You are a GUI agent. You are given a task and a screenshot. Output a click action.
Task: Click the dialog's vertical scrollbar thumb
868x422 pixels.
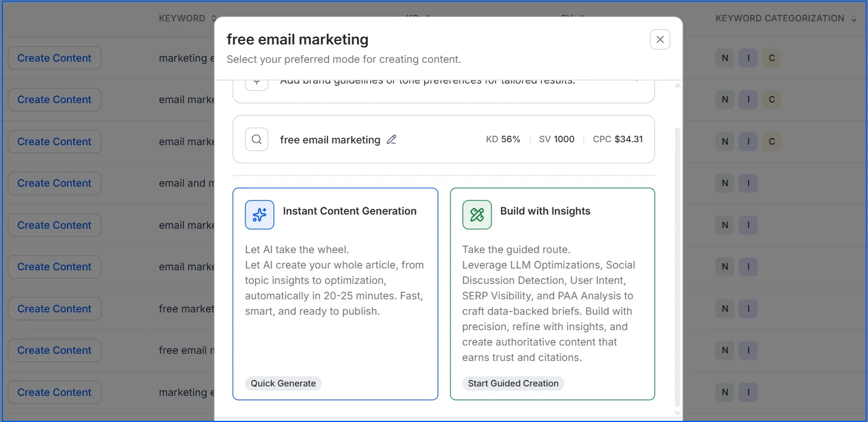(678, 266)
